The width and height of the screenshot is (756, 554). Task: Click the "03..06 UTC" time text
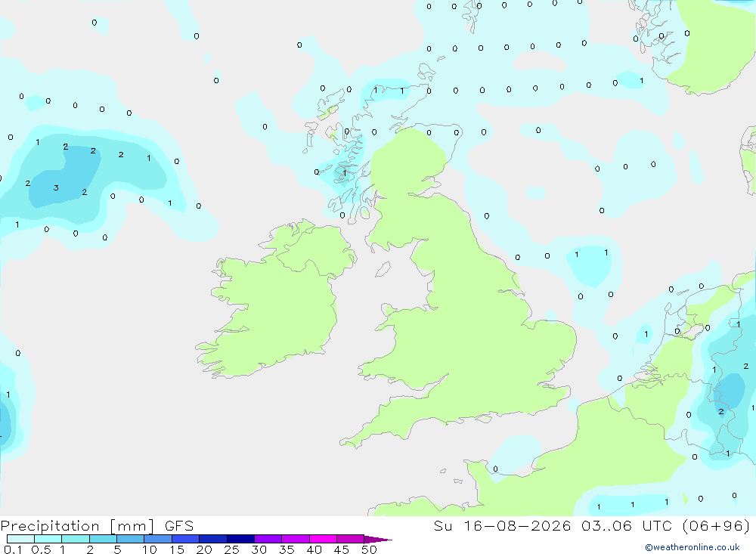click(x=626, y=525)
